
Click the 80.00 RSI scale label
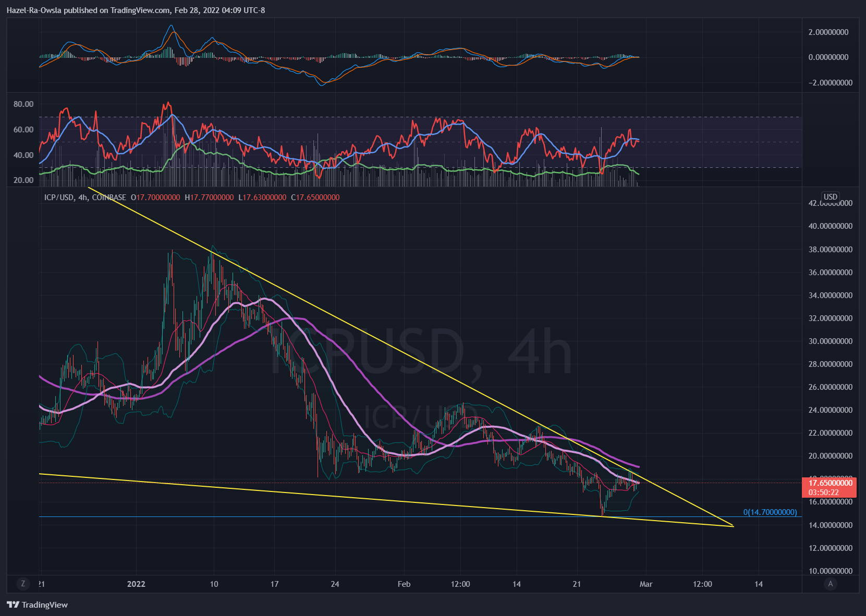tap(23, 104)
